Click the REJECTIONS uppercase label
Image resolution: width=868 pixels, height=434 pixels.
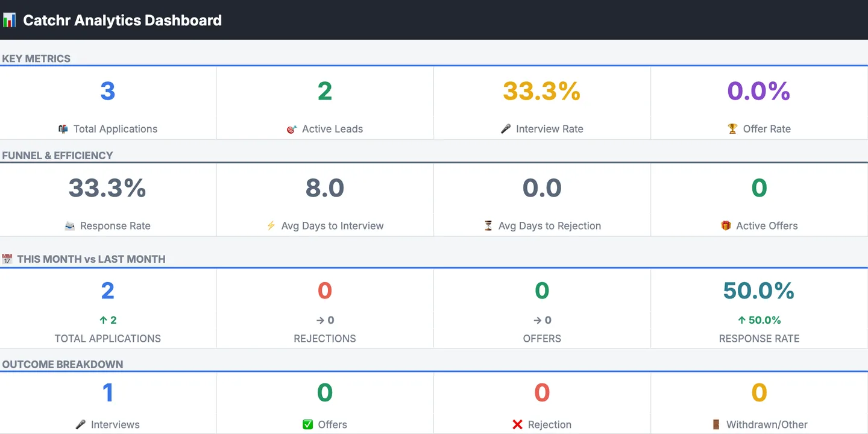coord(325,339)
